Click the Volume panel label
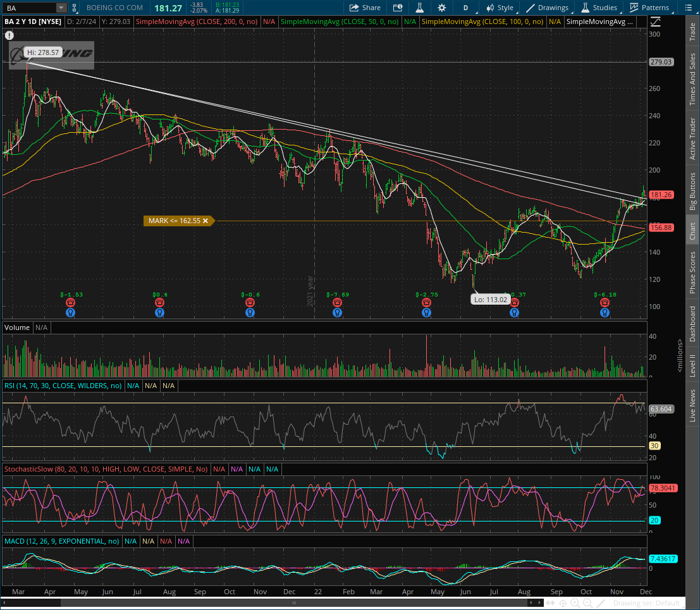Viewport: 700px width, 610px height. click(x=17, y=327)
